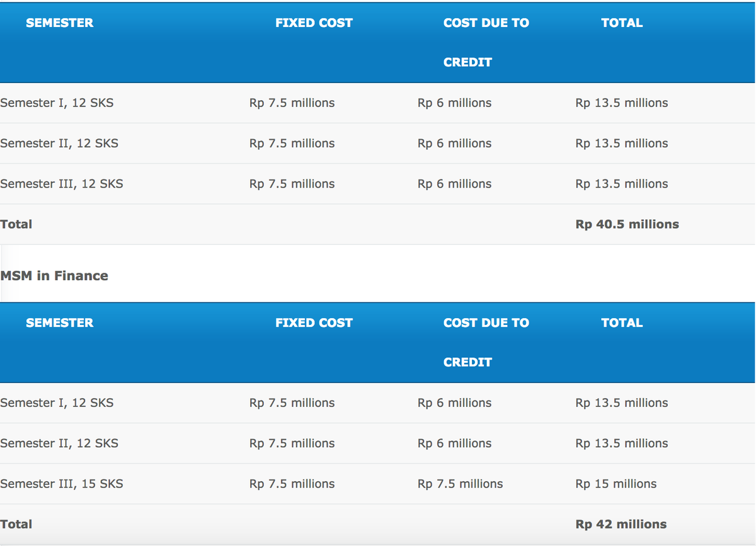Image resolution: width=756 pixels, height=546 pixels.
Task: Click TOTAL header of the first table
Action: click(x=622, y=23)
